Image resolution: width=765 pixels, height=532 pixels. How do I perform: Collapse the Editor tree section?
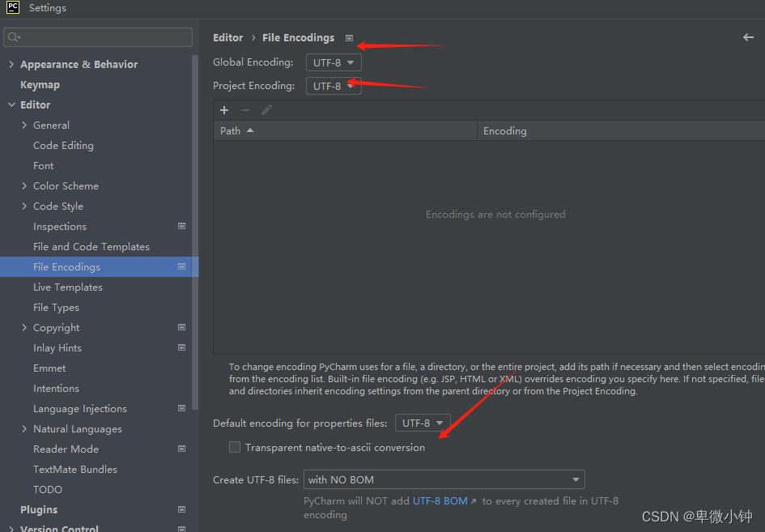point(11,105)
